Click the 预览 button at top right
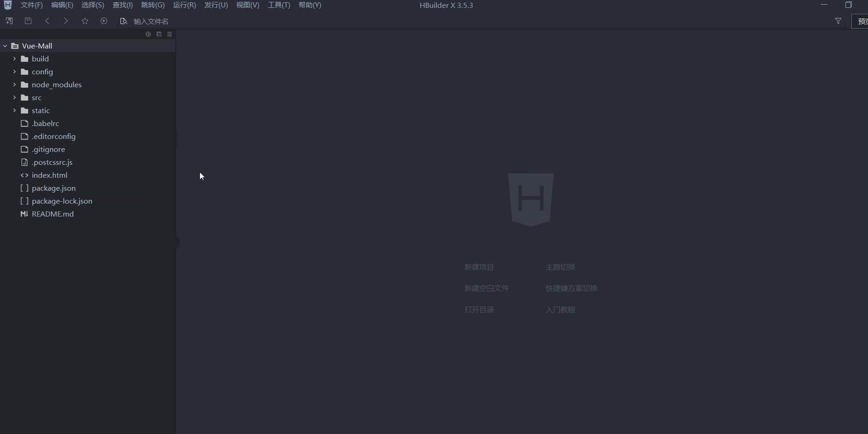This screenshot has width=868, height=434. 860,21
